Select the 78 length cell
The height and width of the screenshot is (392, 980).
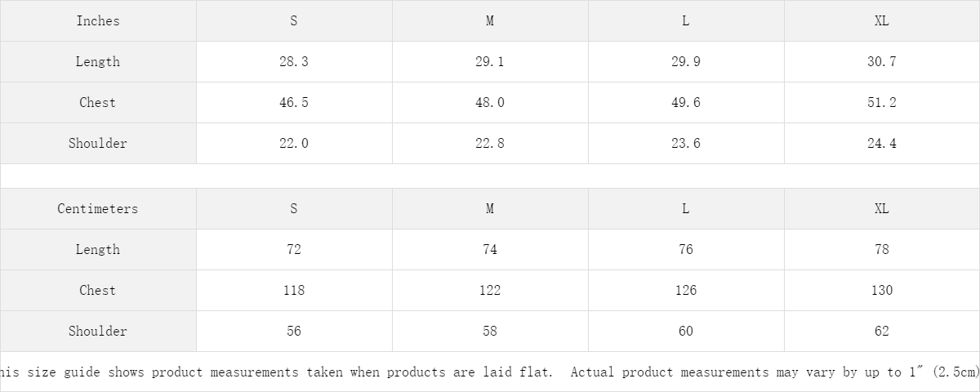[x=881, y=250]
